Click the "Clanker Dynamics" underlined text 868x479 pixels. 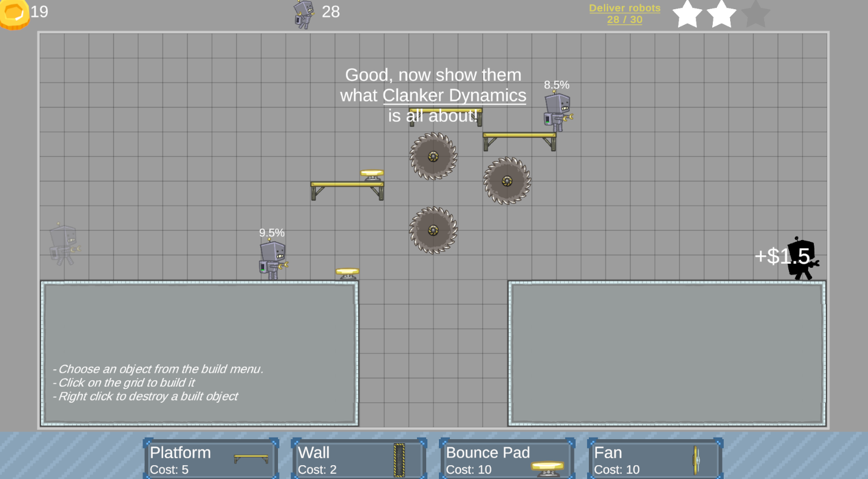(454, 95)
